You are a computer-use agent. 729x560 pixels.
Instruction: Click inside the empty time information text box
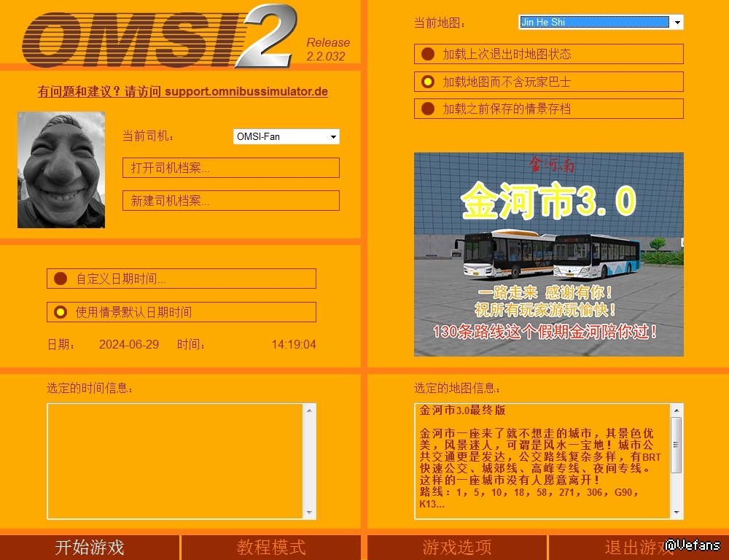175,461
